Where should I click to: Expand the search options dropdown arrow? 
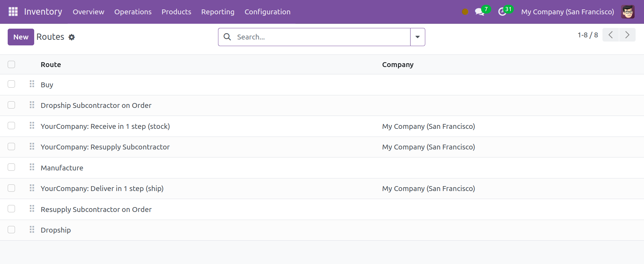[x=417, y=37]
